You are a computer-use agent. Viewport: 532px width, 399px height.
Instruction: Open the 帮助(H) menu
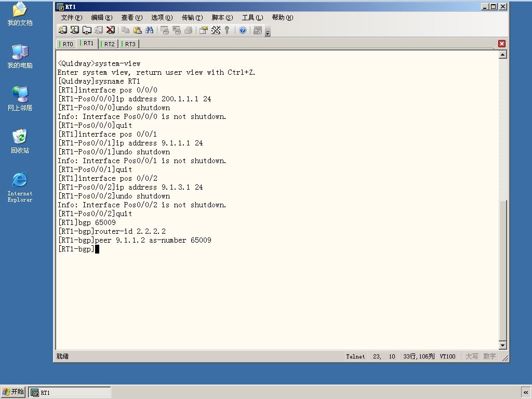pos(283,18)
